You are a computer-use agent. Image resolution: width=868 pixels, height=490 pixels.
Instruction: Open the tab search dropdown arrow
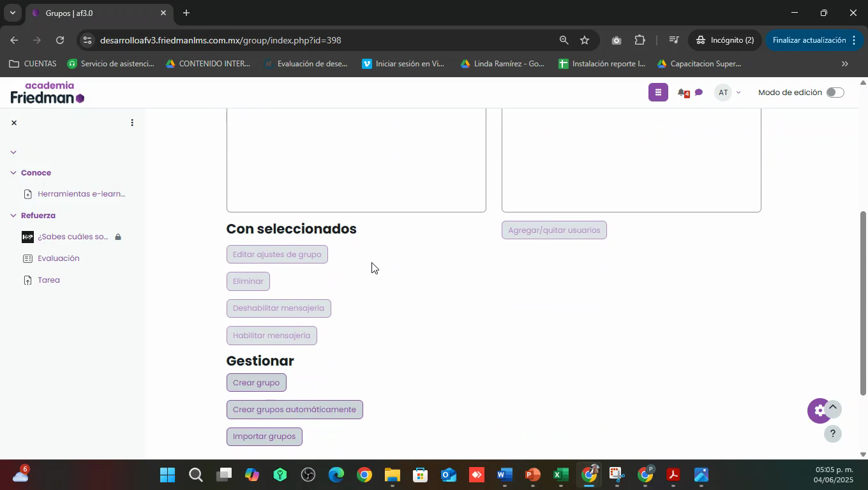tap(12, 13)
